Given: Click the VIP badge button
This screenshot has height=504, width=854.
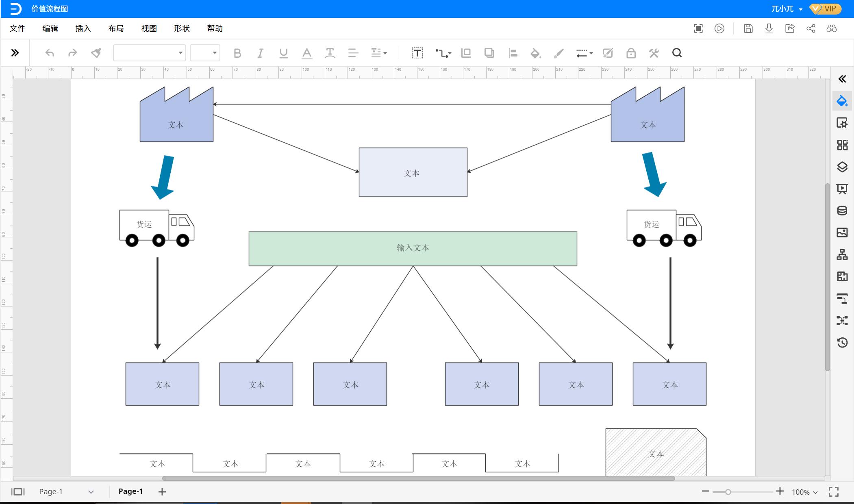Looking at the screenshot, I should 826,9.
